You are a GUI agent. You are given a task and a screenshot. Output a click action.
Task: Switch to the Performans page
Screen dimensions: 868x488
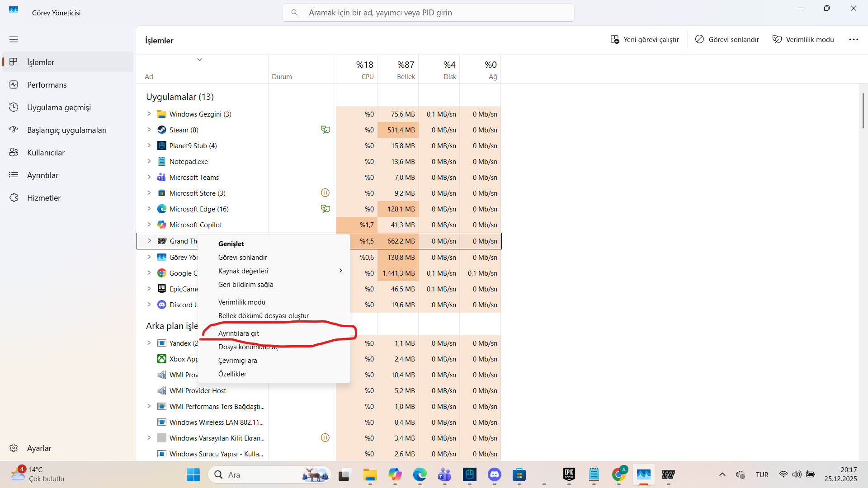68,85
